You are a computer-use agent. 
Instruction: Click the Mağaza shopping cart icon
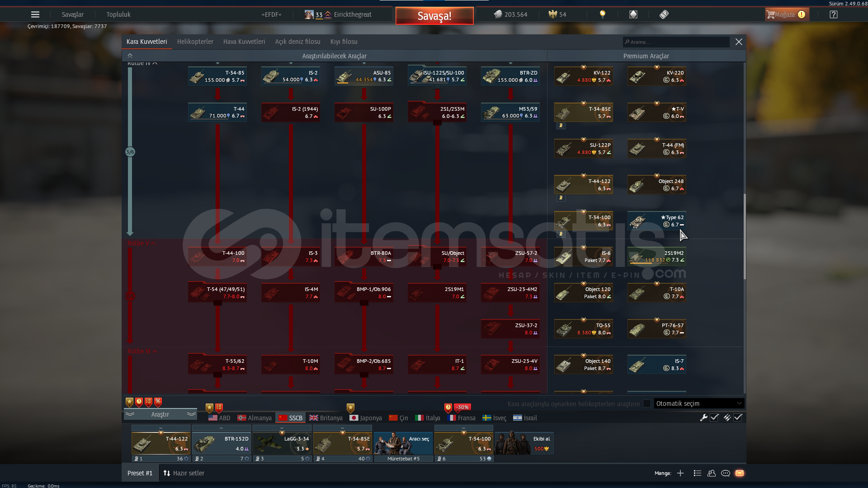(770, 14)
